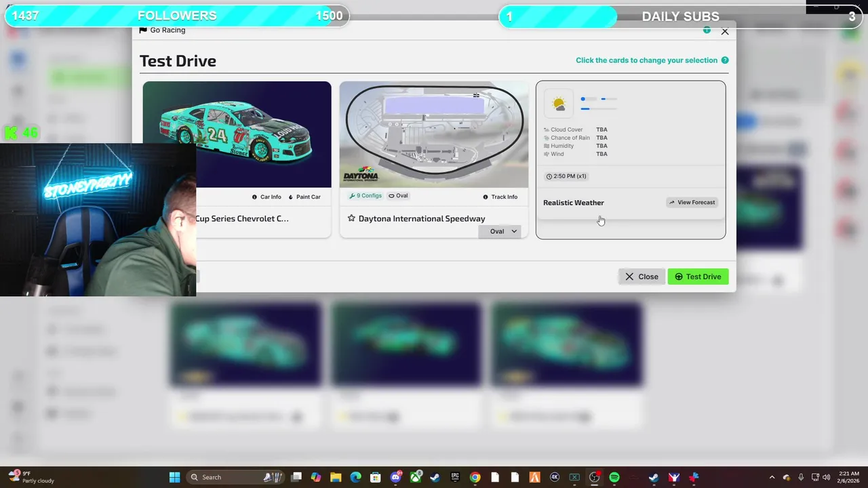
Task: Open Copilot from the taskbar
Action: 316,477
